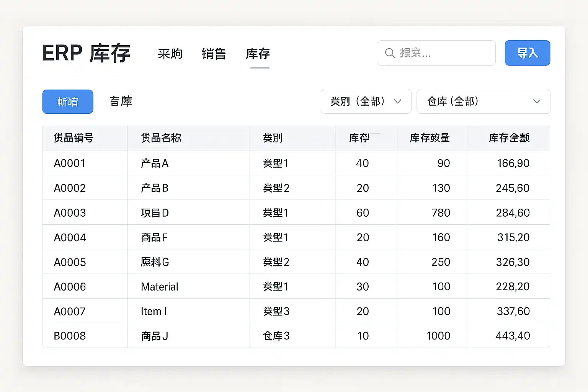Select the B0008 item code cell

70,336
